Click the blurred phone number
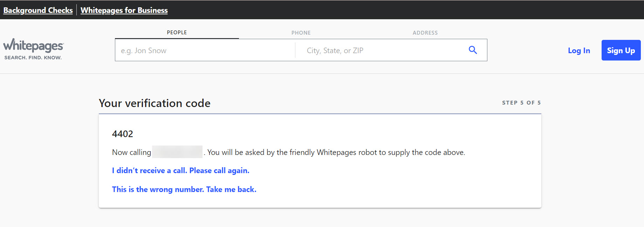Screen dimensions: 644x227 [x=177, y=152]
